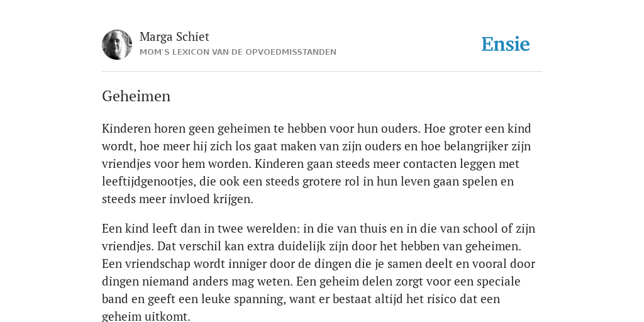This screenshot has width=644, height=322.
Task: Click the line beginning 'band en geeft een leuke'
Action: [x=301, y=299]
